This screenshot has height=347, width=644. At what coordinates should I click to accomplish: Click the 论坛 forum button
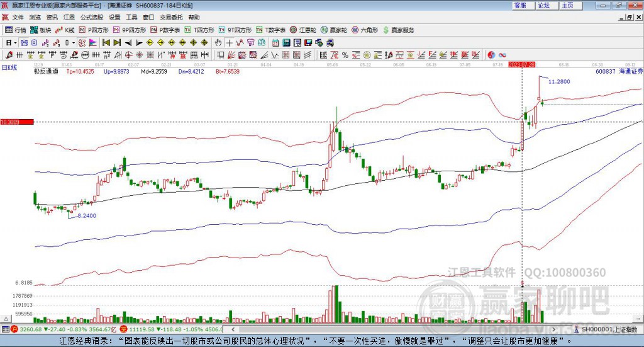(547, 5)
